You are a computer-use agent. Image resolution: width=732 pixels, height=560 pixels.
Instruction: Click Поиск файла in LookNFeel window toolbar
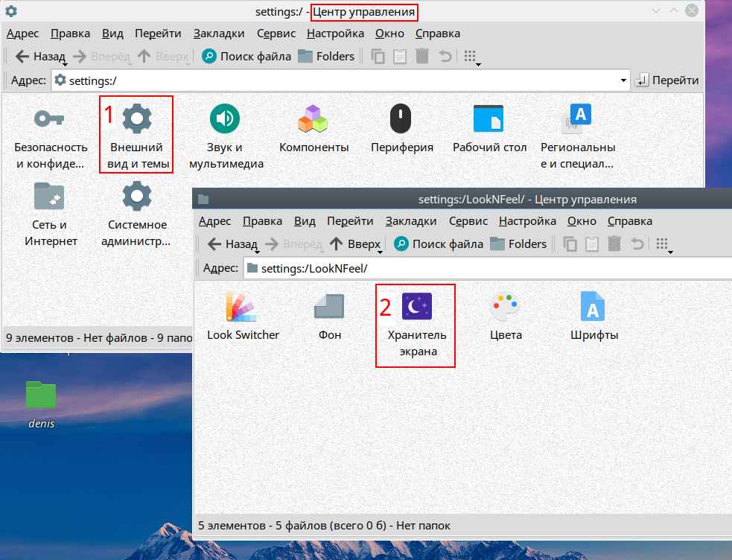(439, 244)
